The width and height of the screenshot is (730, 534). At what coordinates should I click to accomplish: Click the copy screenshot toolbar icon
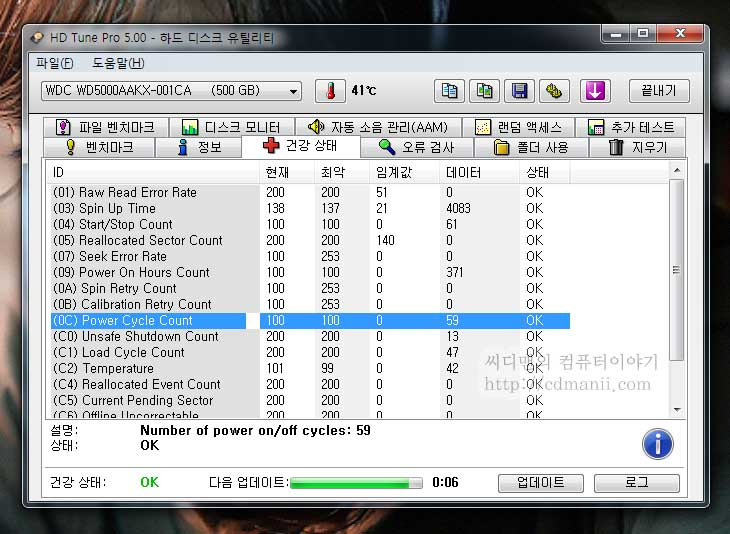tap(484, 90)
